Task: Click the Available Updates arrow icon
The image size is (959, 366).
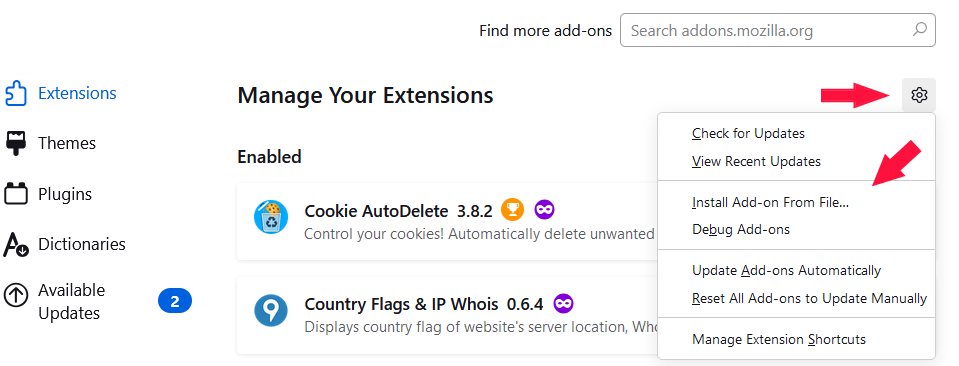Action: [x=16, y=296]
